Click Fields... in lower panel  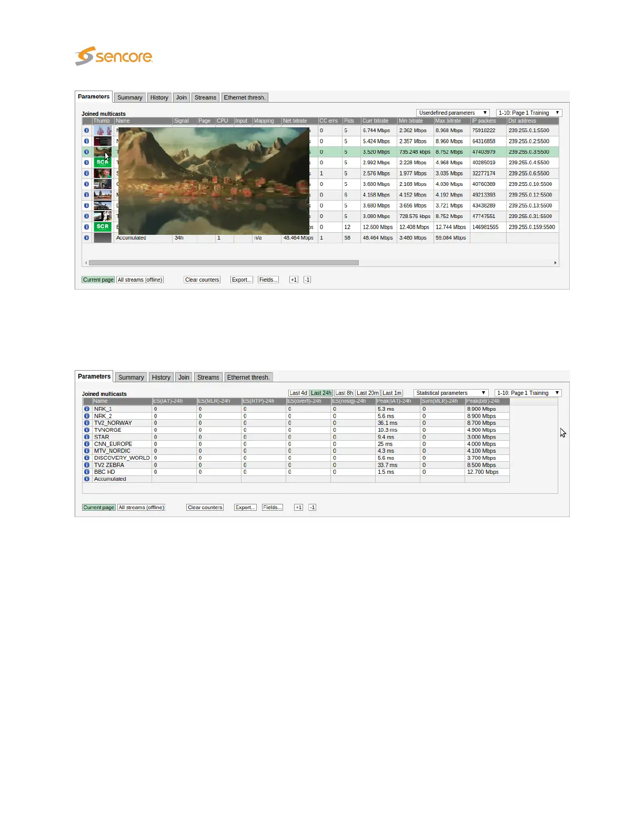pos(273,508)
